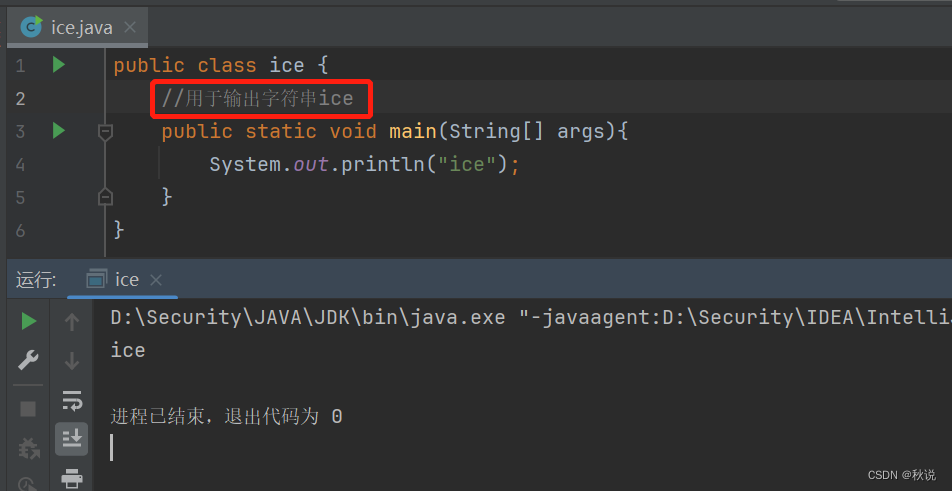Place cursor at console input caret line

pyautogui.click(x=112, y=448)
